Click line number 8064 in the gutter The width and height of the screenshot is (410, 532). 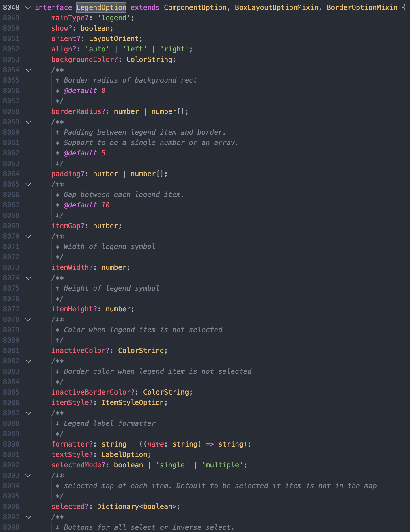coord(11,174)
